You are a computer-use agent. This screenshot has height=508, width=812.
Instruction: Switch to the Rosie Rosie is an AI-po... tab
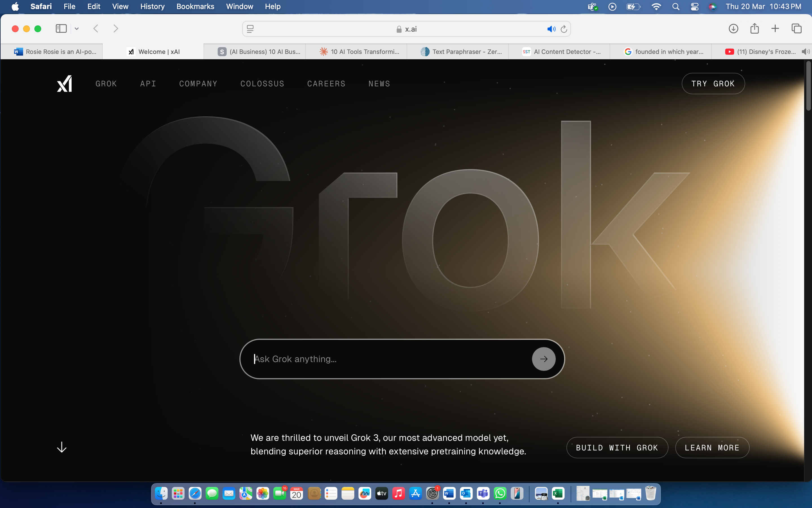tap(52, 51)
